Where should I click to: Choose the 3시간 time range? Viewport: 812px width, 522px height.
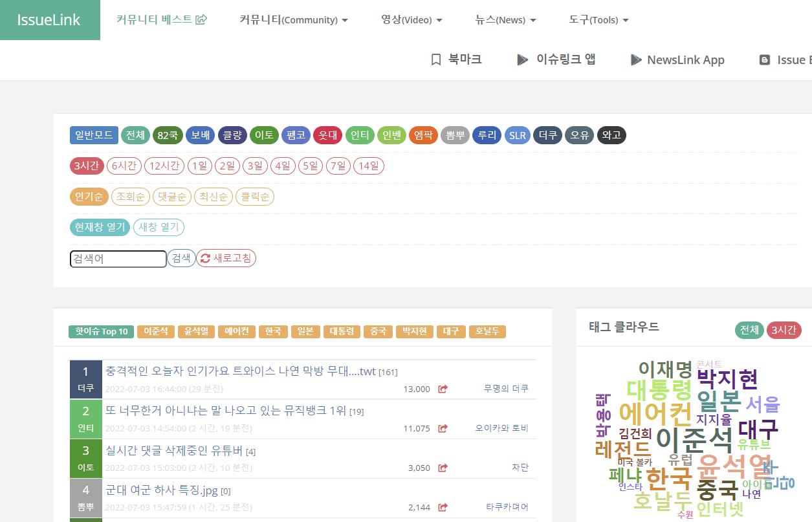[x=87, y=166]
